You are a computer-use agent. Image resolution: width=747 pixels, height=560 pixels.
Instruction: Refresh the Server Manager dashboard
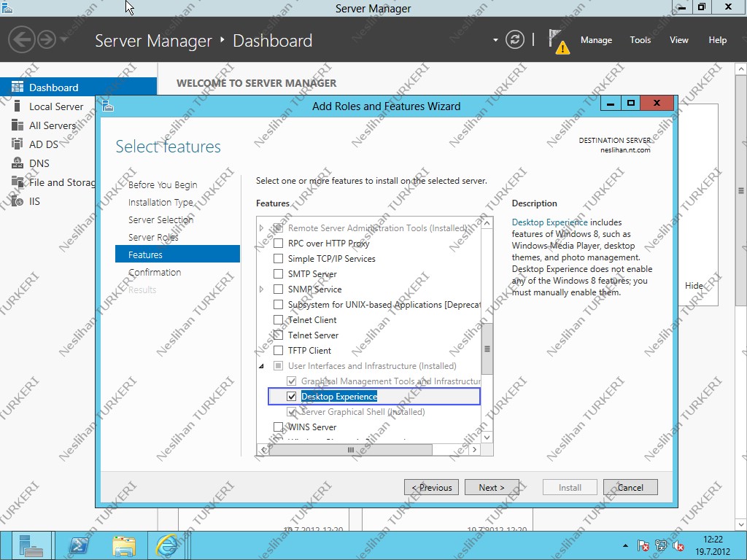pos(514,39)
